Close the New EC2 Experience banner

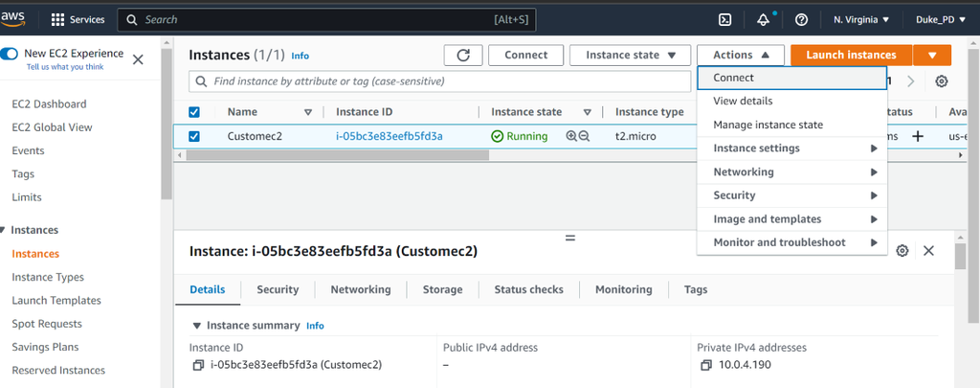click(x=138, y=59)
